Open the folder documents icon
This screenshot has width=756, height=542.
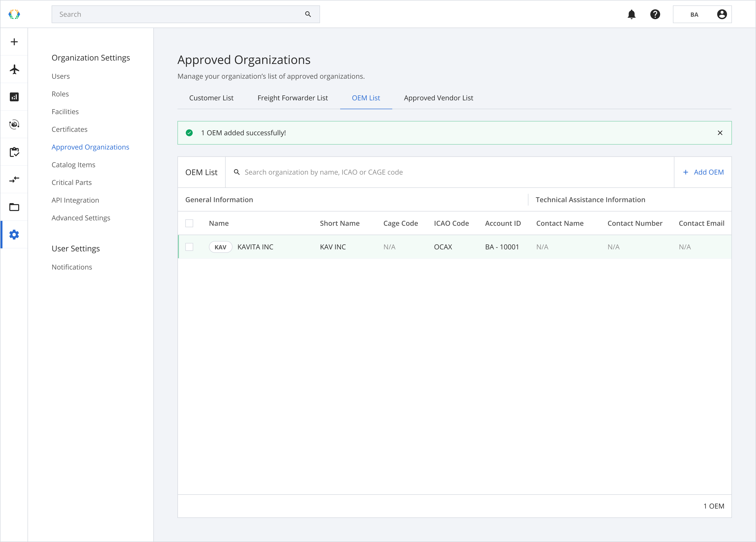tap(14, 207)
